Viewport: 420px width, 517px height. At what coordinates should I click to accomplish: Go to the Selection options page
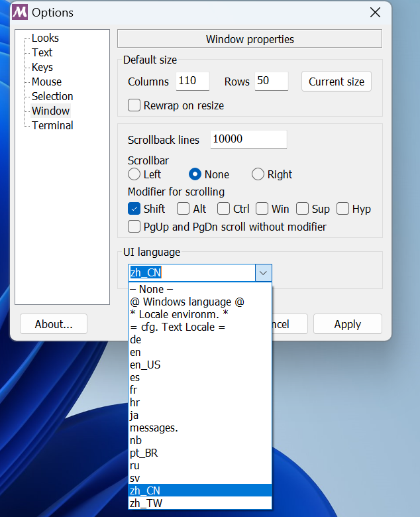pyautogui.click(x=52, y=96)
